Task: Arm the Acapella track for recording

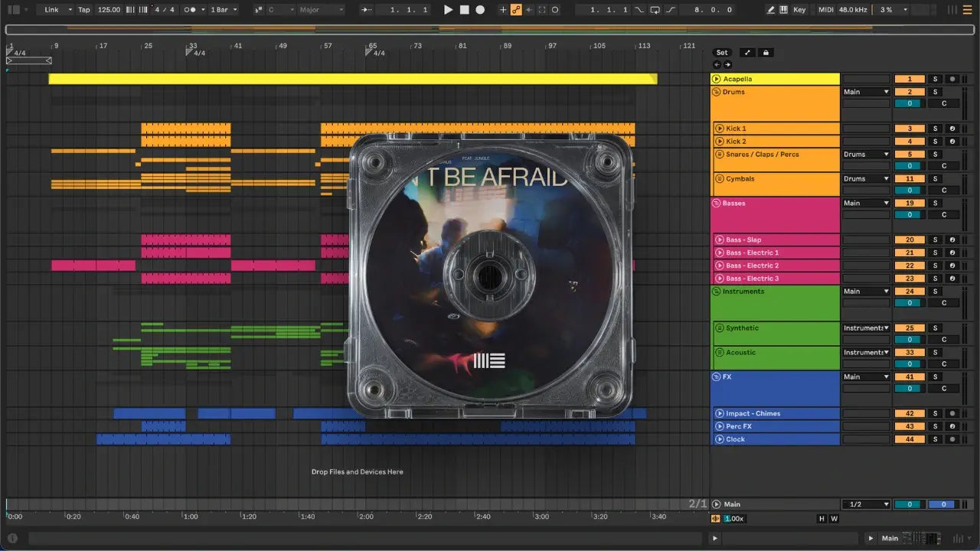Action: click(x=952, y=79)
